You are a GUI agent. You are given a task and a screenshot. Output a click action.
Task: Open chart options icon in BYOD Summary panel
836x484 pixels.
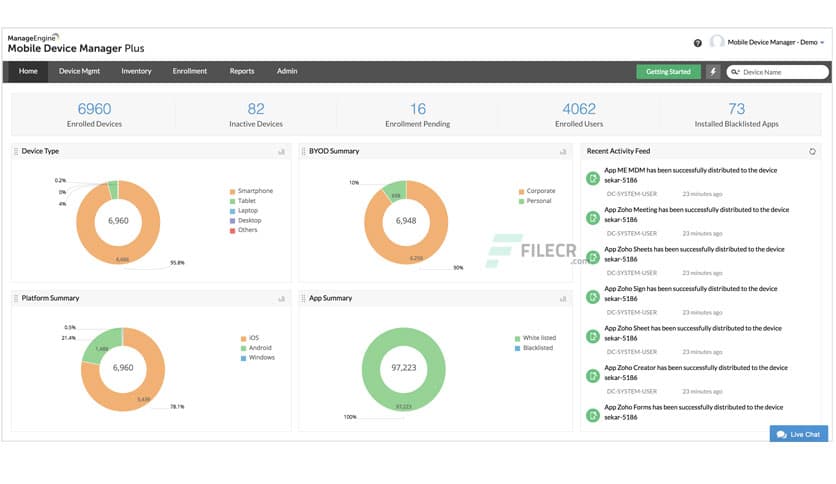(563, 152)
